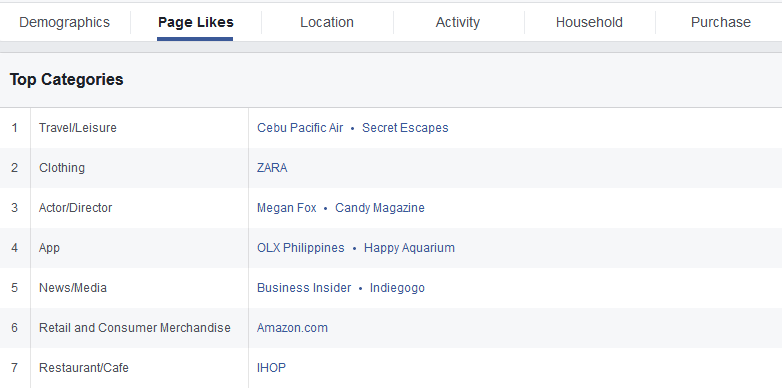Open the Indiegogo page link
782x388 pixels.
pyautogui.click(x=397, y=288)
